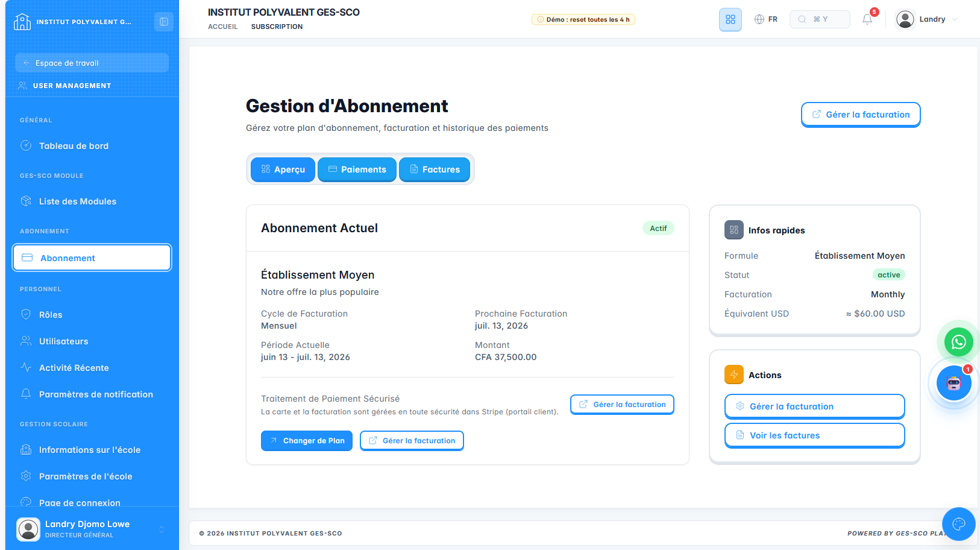
Task: Click Établissement Moyen plan heading
Action: (318, 275)
